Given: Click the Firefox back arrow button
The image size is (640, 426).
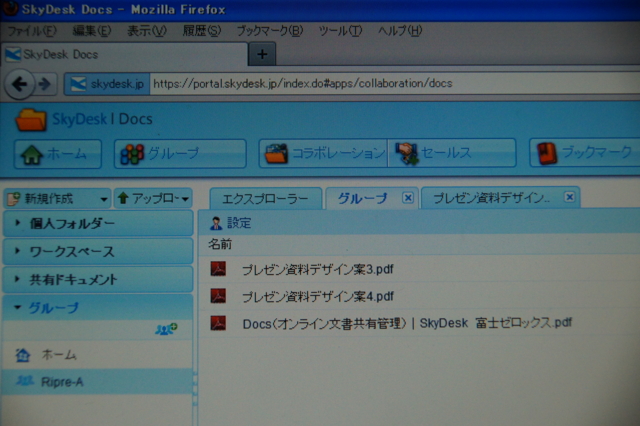Looking at the screenshot, I should [x=19, y=84].
